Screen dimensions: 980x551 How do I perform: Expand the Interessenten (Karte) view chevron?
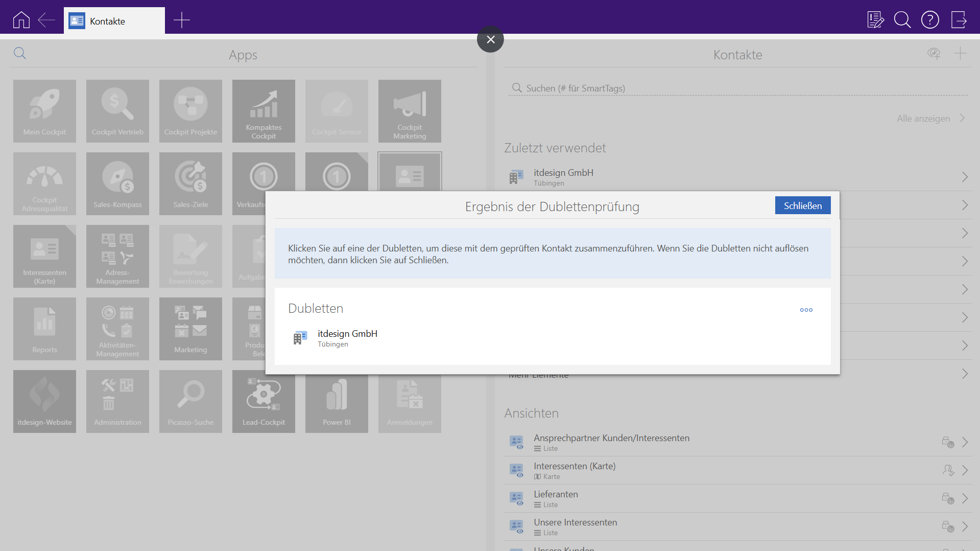click(x=965, y=470)
